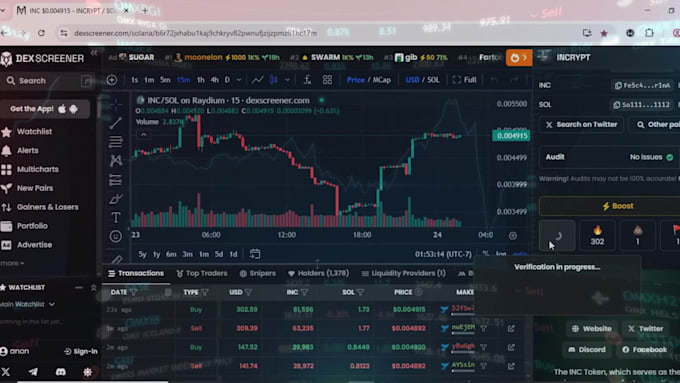Image resolution: width=680 pixels, height=383 pixels.
Task: Expand the sidebar more menu
Action: click(12, 263)
